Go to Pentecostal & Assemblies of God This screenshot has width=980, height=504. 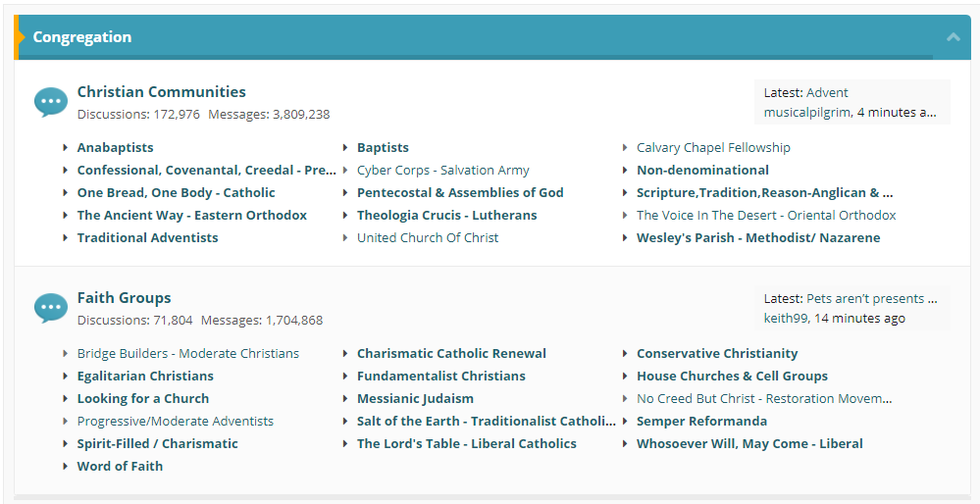(460, 193)
